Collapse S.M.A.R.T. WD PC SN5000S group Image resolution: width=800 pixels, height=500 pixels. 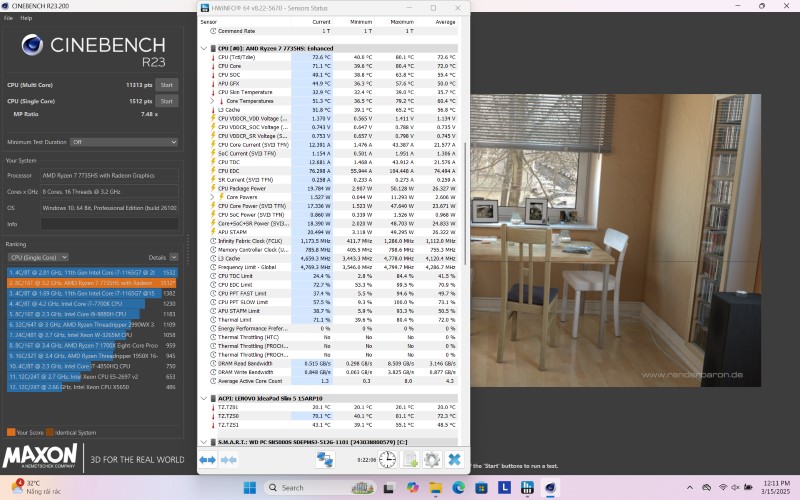(204, 442)
